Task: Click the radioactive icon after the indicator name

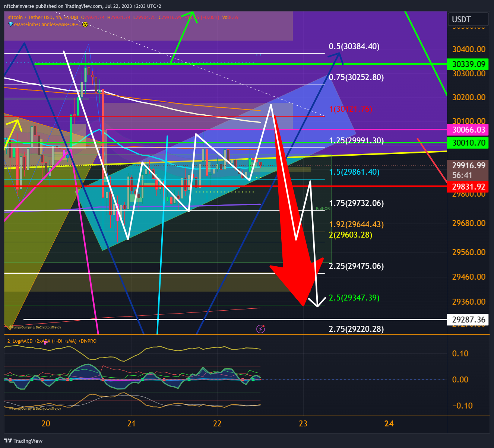Action: click(x=85, y=24)
